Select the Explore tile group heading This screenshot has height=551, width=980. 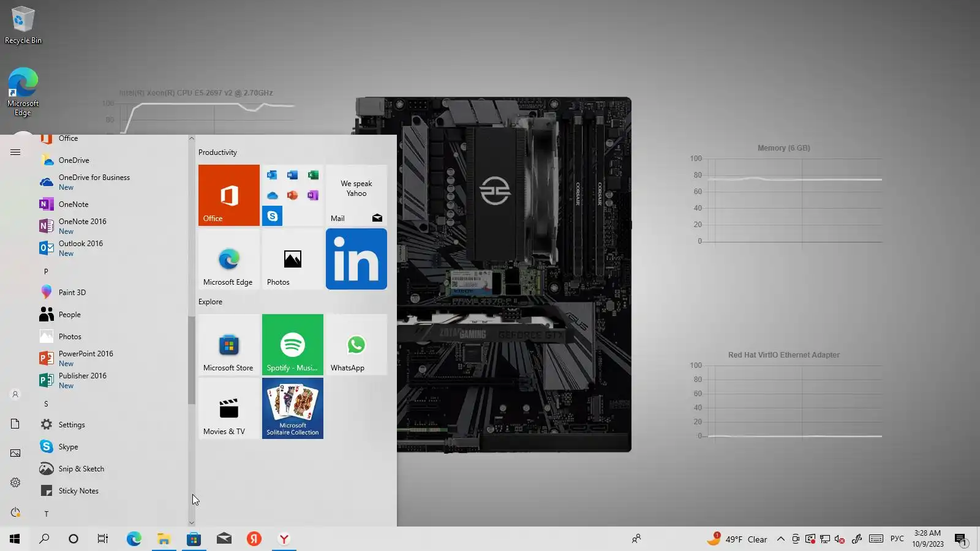tap(210, 302)
